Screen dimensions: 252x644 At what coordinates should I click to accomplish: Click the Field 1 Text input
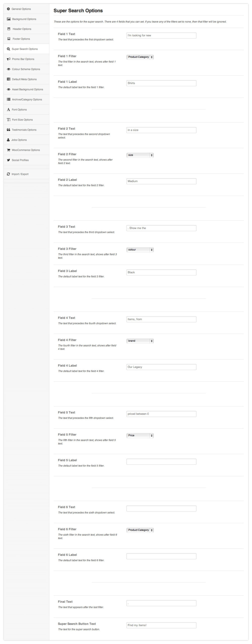click(x=161, y=35)
